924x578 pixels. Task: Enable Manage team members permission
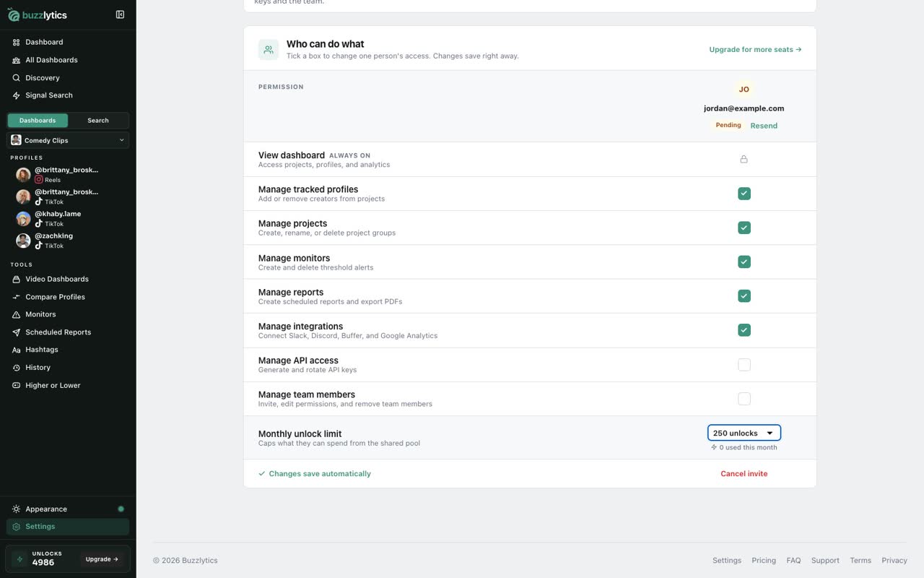click(744, 399)
